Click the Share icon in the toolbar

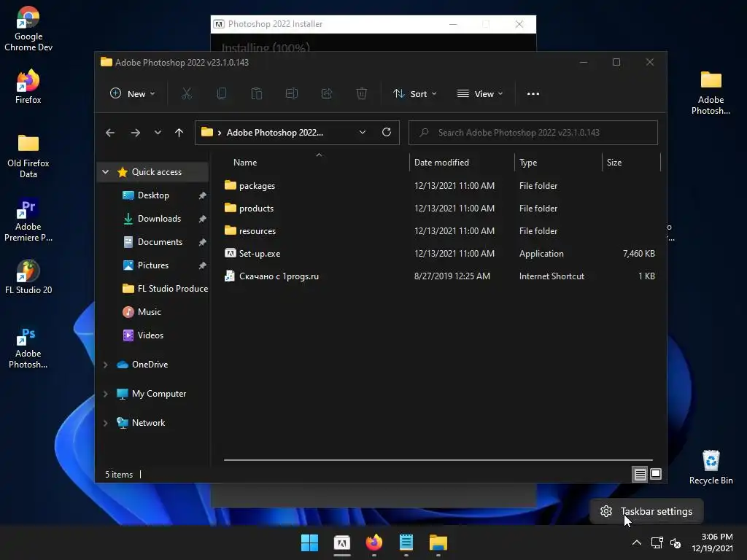click(327, 94)
